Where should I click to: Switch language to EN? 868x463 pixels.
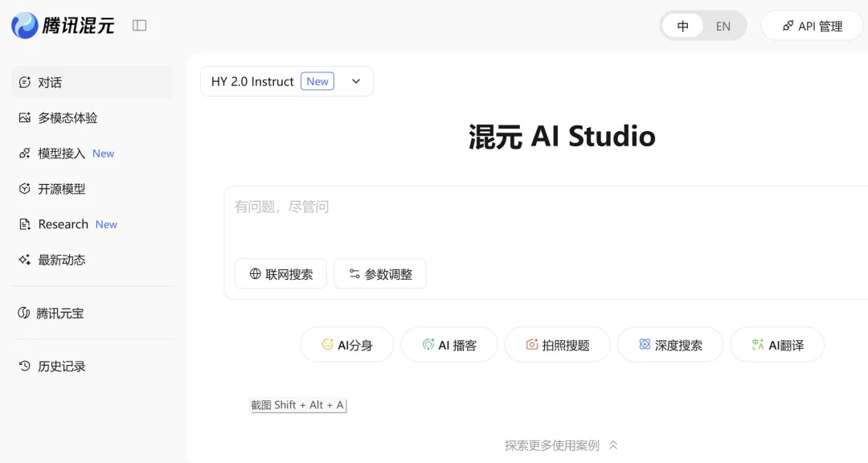coord(723,26)
